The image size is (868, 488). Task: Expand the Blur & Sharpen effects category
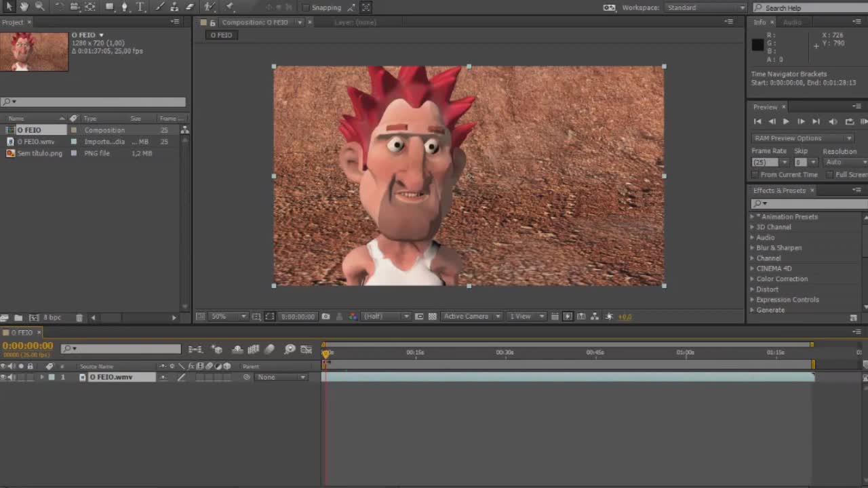752,248
